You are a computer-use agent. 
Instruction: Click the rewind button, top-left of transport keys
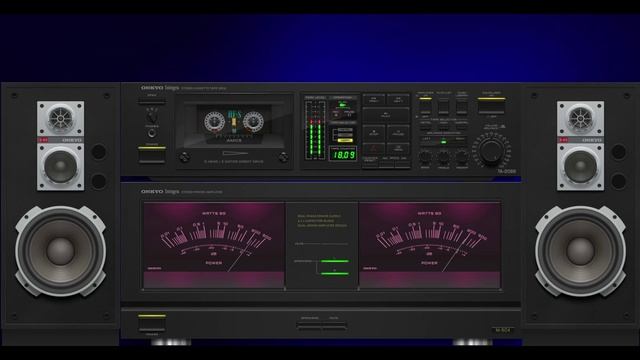point(374,100)
